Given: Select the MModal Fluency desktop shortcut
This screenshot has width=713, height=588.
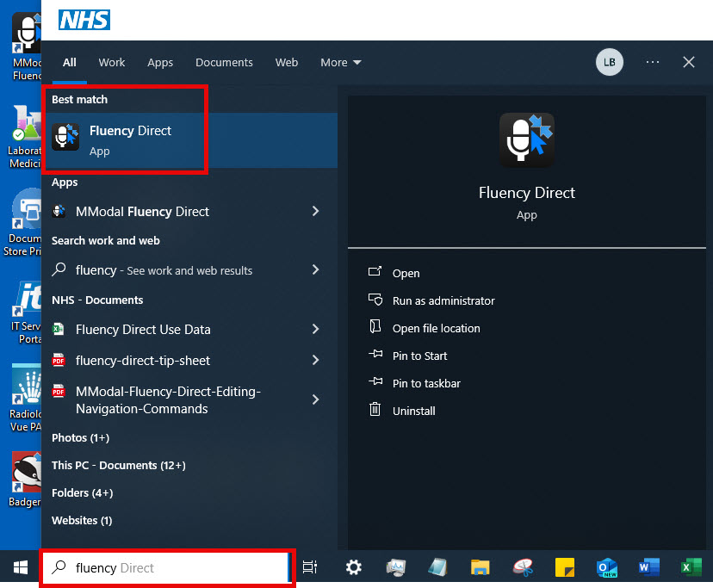Looking at the screenshot, I should 27,46.
